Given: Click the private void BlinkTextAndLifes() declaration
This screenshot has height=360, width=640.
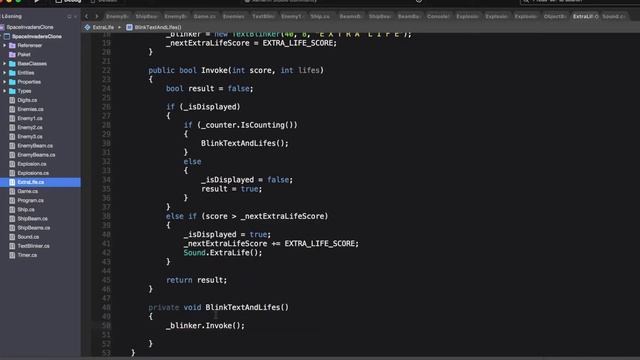Looking at the screenshot, I should click(218, 307).
